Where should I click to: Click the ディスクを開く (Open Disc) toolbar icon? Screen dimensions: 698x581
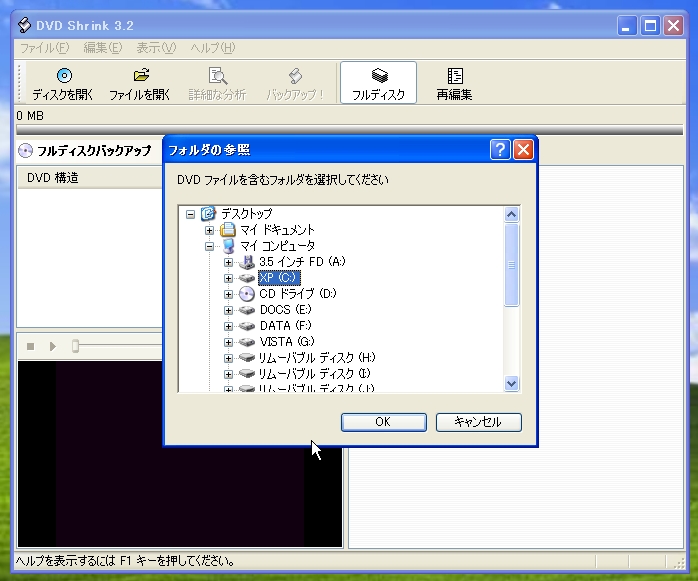65,76
